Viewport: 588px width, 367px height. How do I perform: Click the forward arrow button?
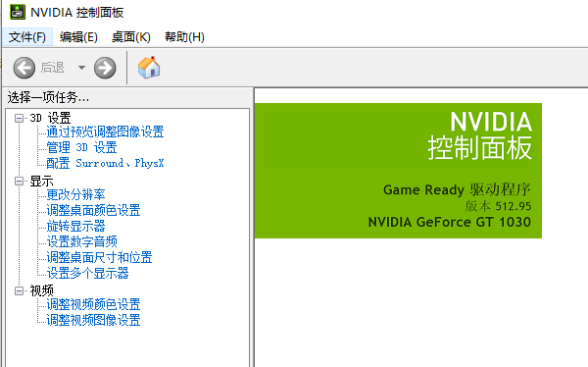click(x=105, y=68)
